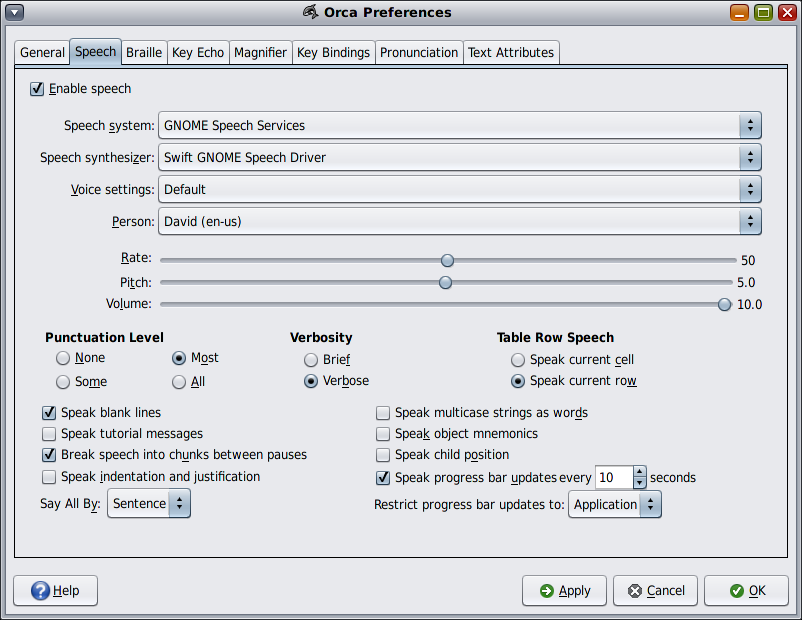Maximize the Orca Preferences window
Viewport: 802px width, 620px height.
(762, 13)
